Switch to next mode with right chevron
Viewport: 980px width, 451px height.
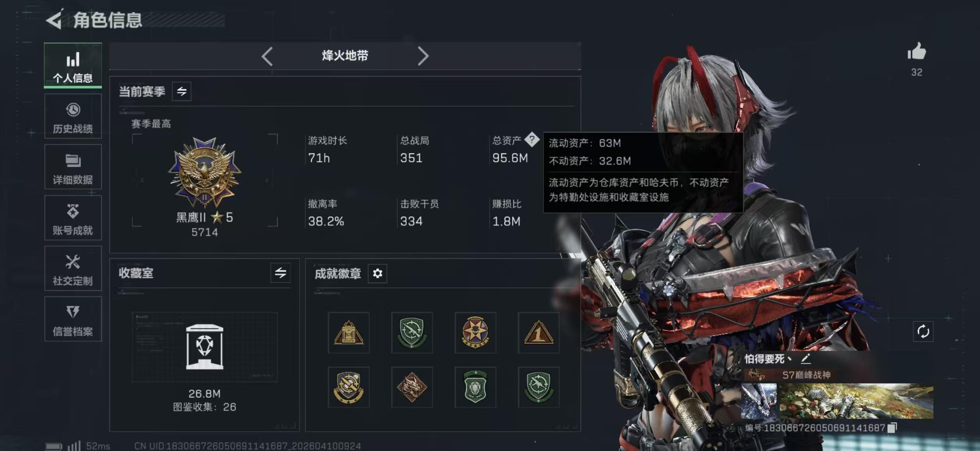pos(423,56)
